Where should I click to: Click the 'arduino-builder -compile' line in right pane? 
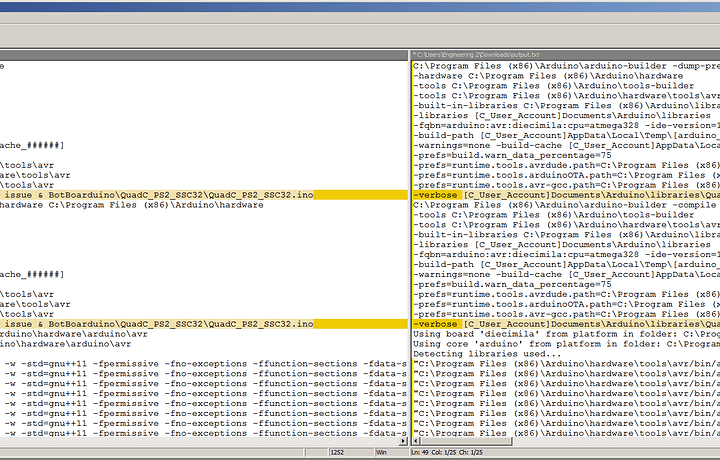pos(566,205)
